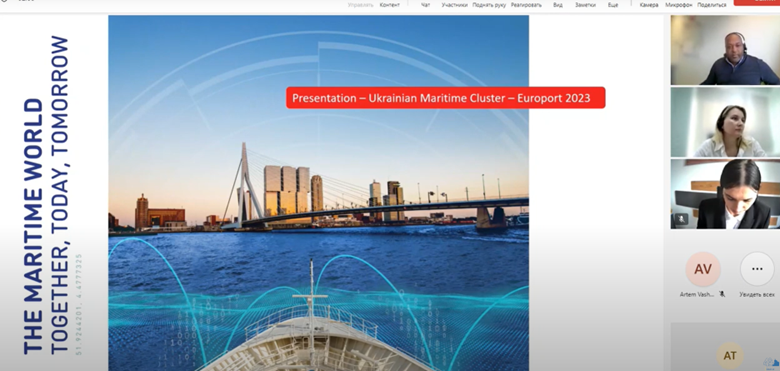This screenshot has width=780, height=371.
Task: Click the red Presentation Ukrainian Maritime Cluster banner
Action: pyautogui.click(x=445, y=97)
